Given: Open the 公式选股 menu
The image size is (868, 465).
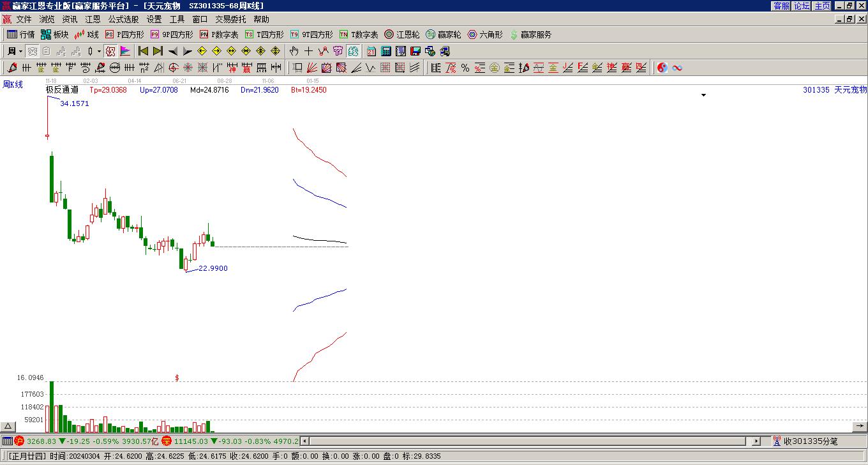Looking at the screenshot, I should tap(123, 19).
